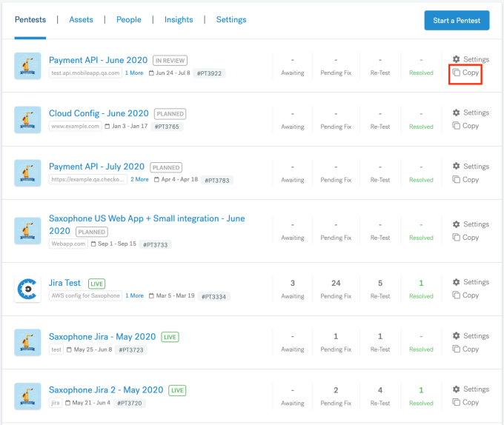This screenshot has height=425, width=504.
Task: Click copy icon for Saxophone Jira - May 2020
Action: (x=456, y=349)
